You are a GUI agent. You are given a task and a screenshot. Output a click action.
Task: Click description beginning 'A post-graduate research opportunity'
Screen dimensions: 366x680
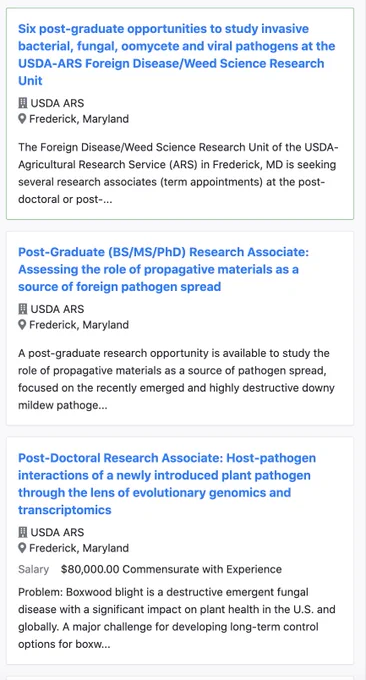(x=176, y=379)
